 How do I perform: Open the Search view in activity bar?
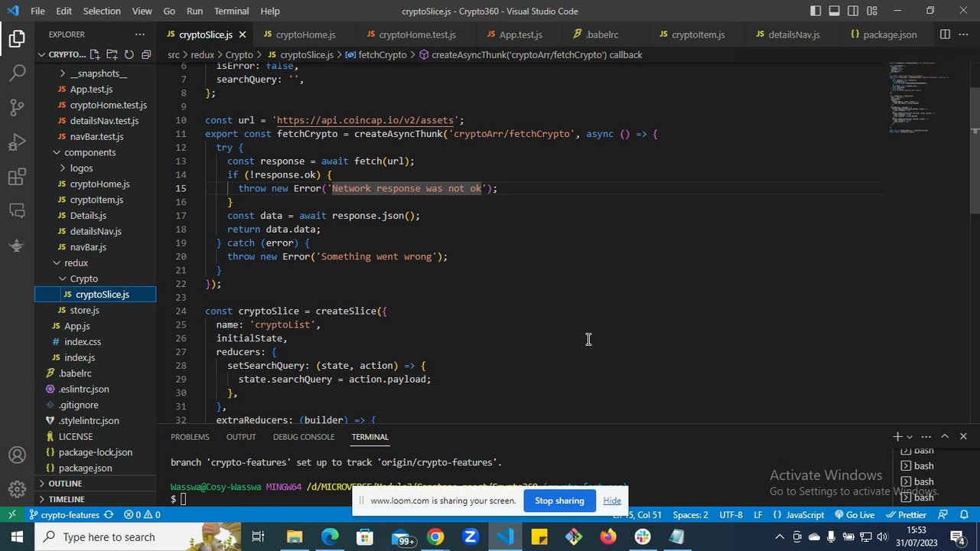pos(17,73)
